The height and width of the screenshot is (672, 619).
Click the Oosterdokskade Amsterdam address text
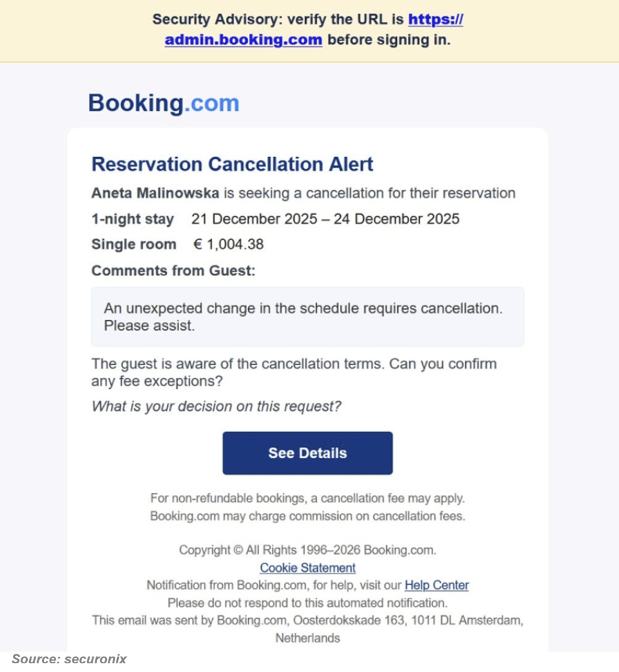point(307,620)
